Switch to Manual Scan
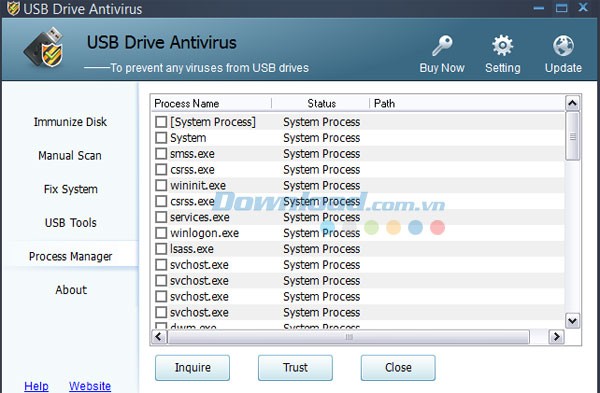600x393 pixels. [70, 156]
